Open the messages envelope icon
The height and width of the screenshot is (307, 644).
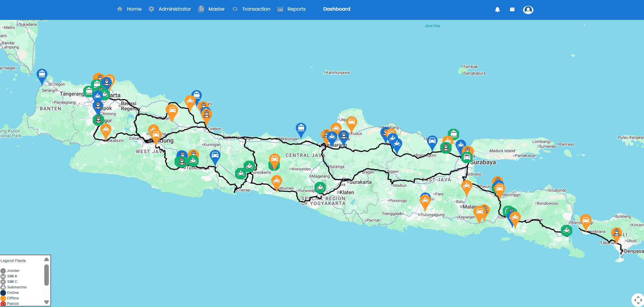512,10
